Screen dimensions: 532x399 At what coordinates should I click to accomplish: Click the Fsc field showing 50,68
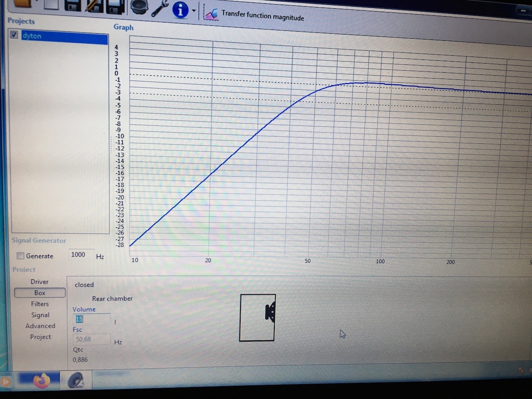[x=91, y=339]
